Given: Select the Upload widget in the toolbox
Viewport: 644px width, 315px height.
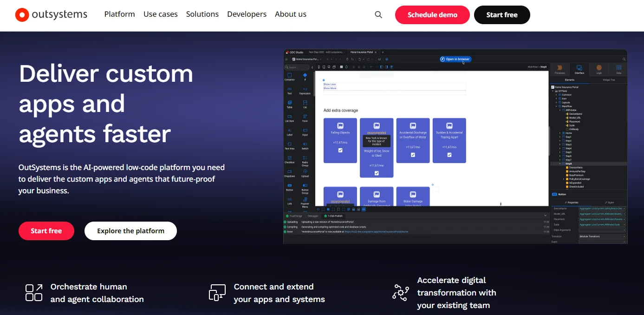Looking at the screenshot, I should pyautogui.click(x=305, y=173).
